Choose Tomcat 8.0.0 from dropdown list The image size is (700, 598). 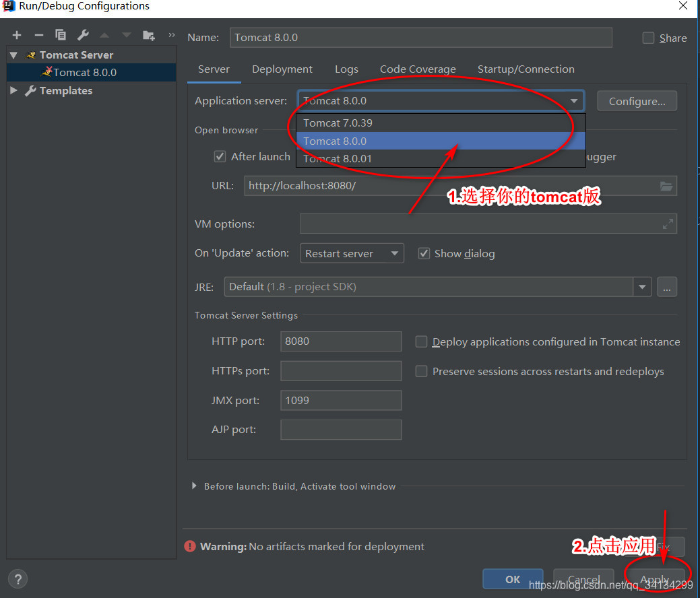[441, 141]
